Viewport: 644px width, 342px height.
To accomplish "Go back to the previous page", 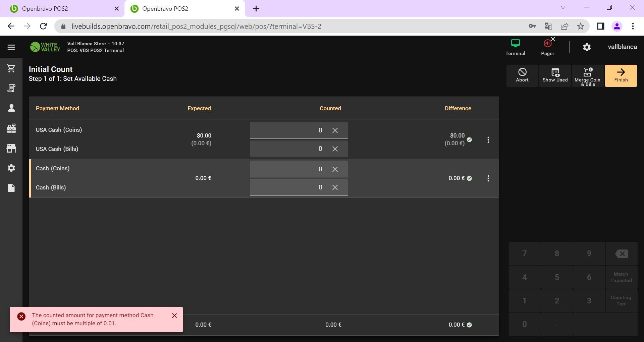I will click(11, 26).
